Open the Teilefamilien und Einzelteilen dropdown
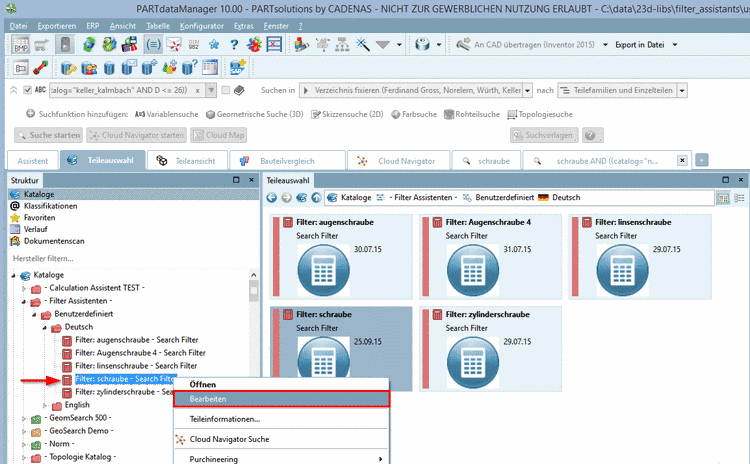Image resolution: width=750 pixels, height=464 pixels. point(683,90)
